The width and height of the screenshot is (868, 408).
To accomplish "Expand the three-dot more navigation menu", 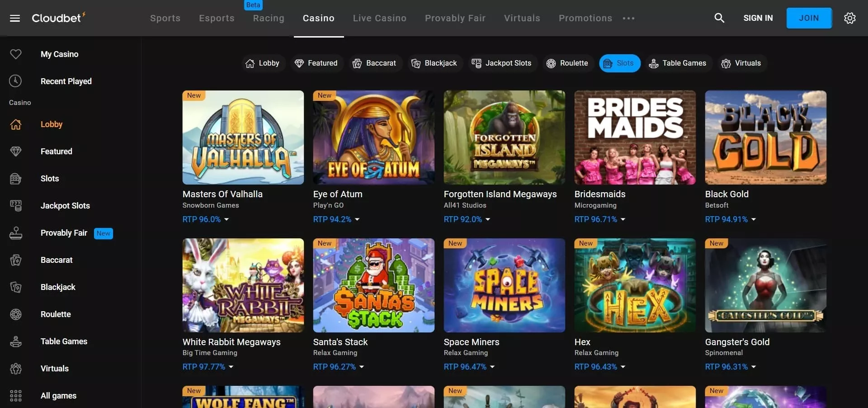I will point(628,19).
